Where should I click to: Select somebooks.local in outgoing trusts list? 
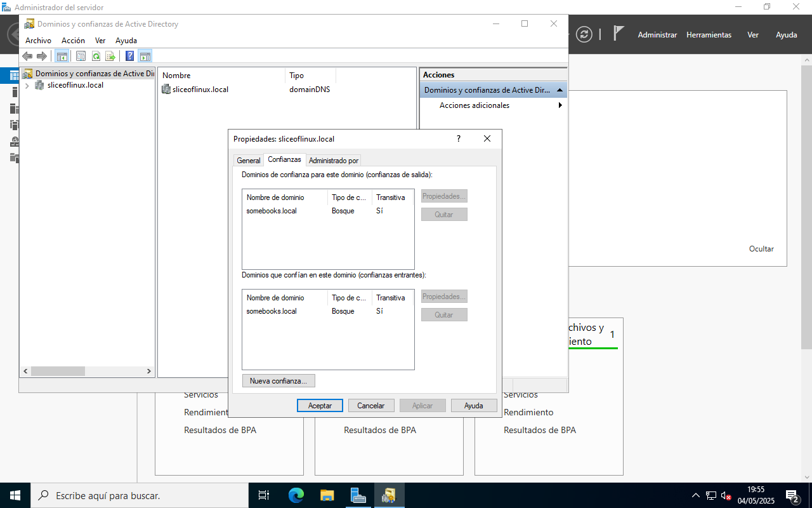tap(272, 211)
